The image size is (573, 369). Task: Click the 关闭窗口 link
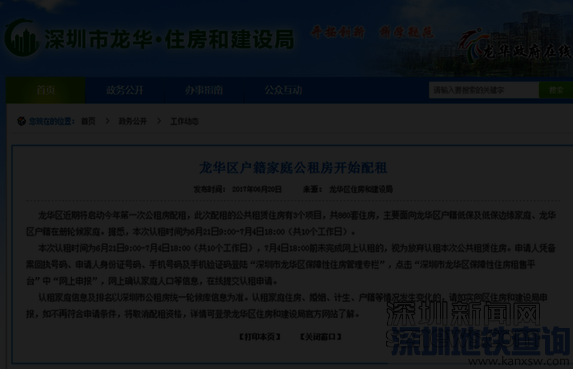pyautogui.click(x=320, y=336)
